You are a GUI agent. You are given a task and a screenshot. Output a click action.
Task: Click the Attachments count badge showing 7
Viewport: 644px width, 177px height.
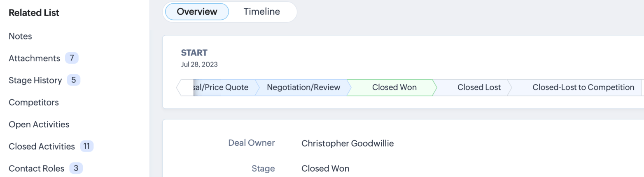[72, 58]
